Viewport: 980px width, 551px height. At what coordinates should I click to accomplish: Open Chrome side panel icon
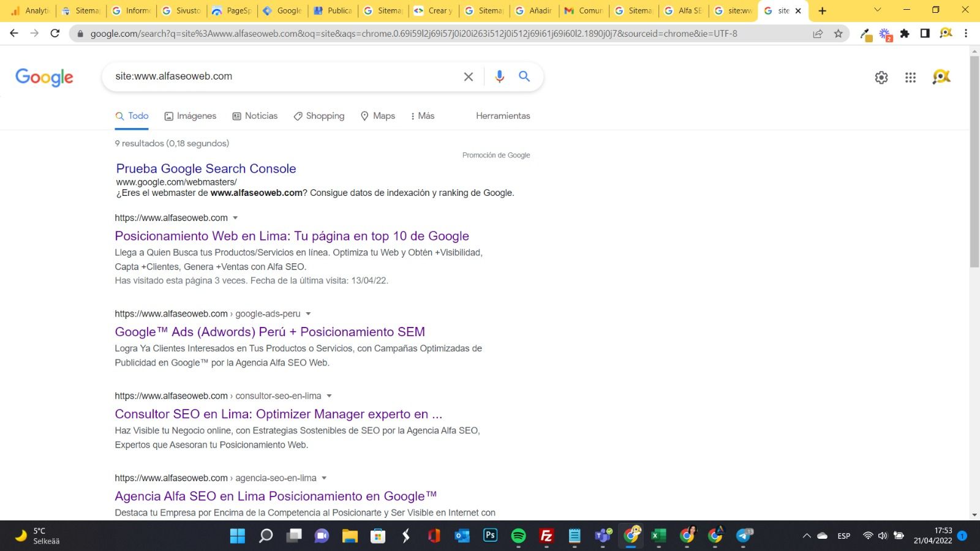click(x=925, y=34)
